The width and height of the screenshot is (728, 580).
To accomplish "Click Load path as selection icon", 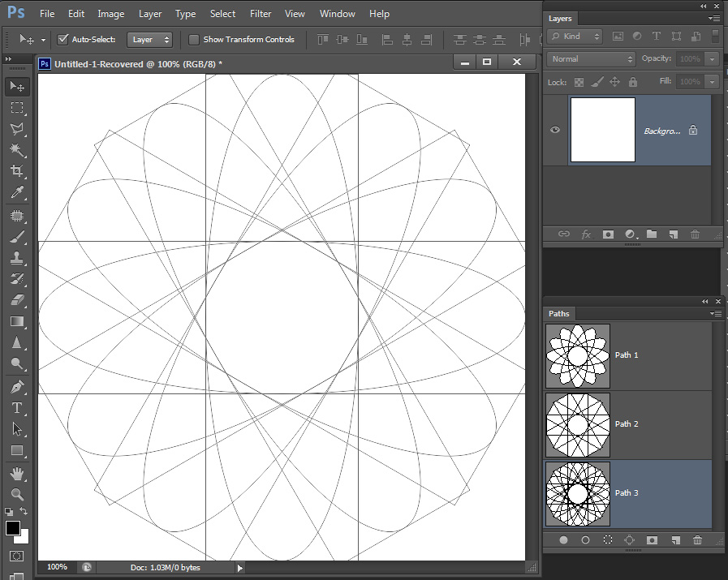I will point(607,540).
